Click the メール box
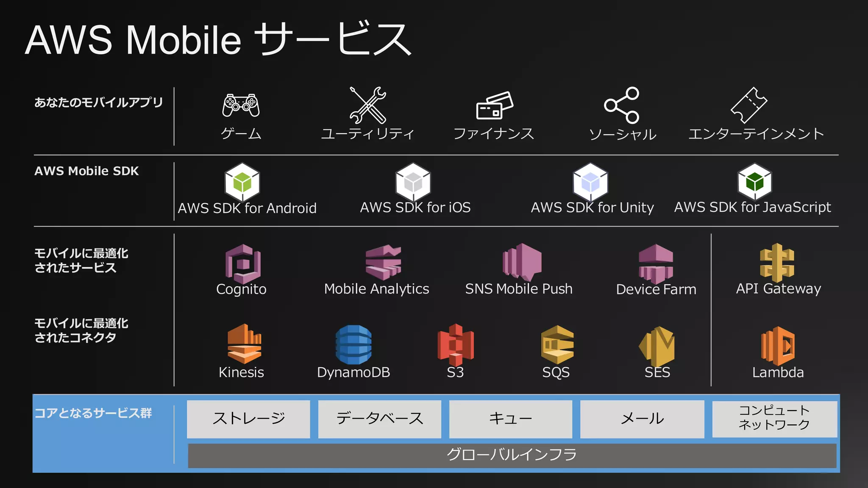Image resolution: width=868 pixels, height=488 pixels. click(642, 419)
